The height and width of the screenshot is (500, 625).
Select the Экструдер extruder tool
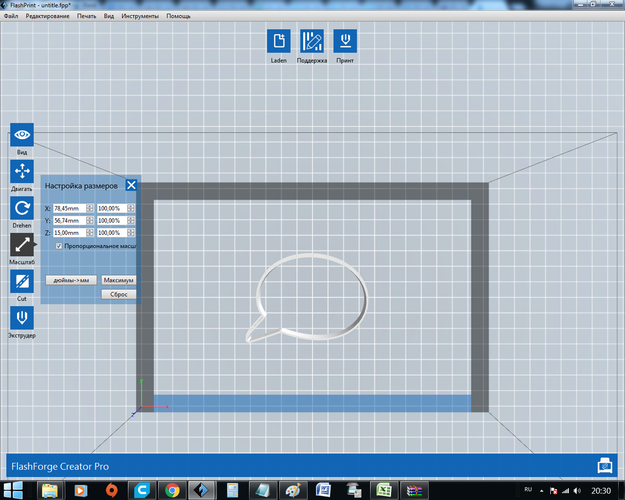pyautogui.click(x=22, y=318)
